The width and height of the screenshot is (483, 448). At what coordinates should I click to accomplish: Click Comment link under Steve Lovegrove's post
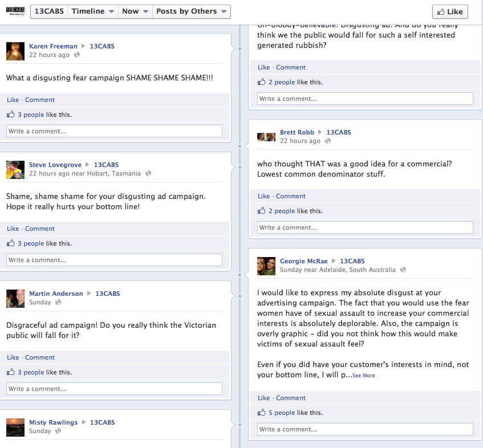point(40,229)
